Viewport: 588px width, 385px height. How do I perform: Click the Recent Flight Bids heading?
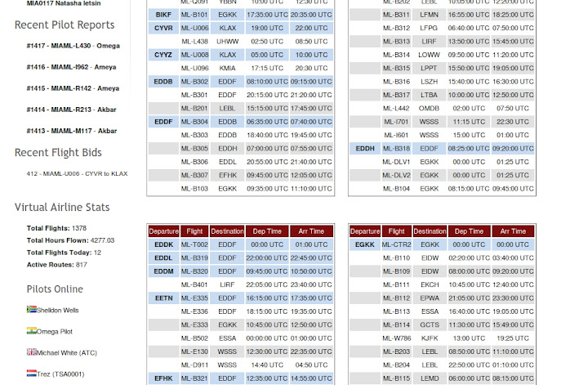tap(58, 152)
